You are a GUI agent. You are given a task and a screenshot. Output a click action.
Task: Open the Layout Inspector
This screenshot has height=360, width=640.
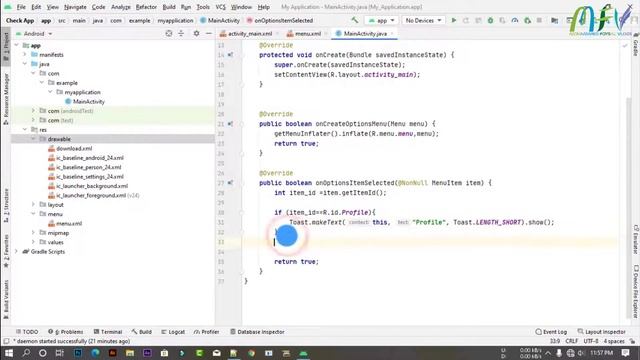pyautogui.click(x=602, y=332)
